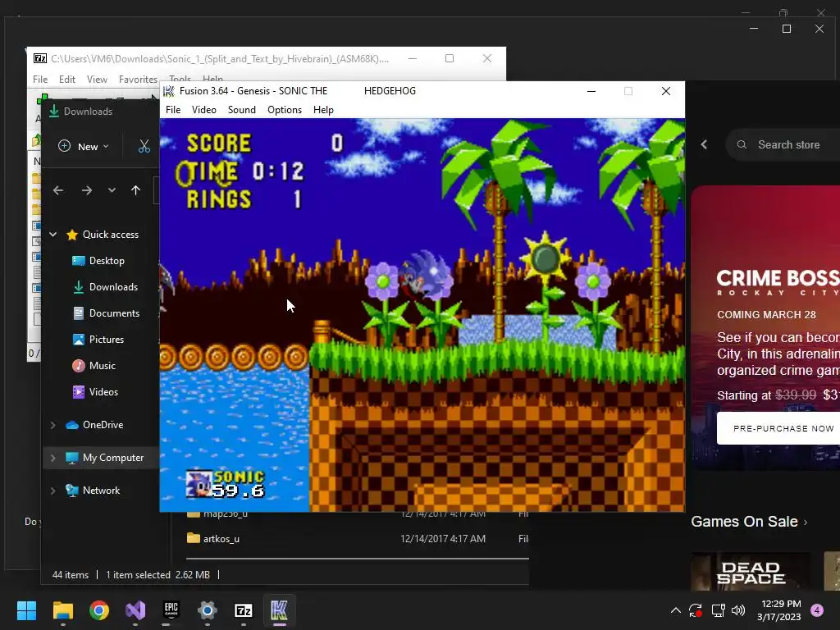Click '1 item selected 2.62 MB' status text

click(x=157, y=575)
